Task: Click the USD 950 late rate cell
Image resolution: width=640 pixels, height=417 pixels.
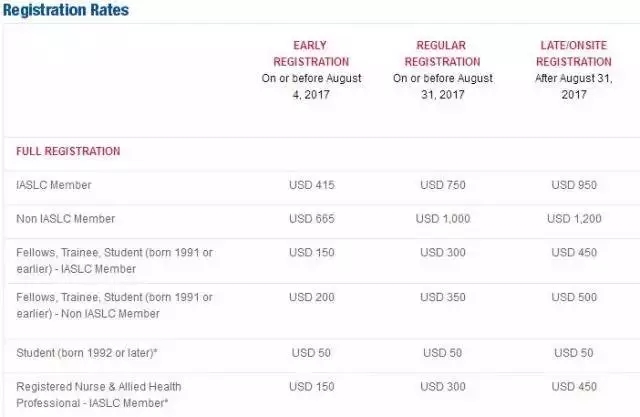Action: (x=573, y=186)
